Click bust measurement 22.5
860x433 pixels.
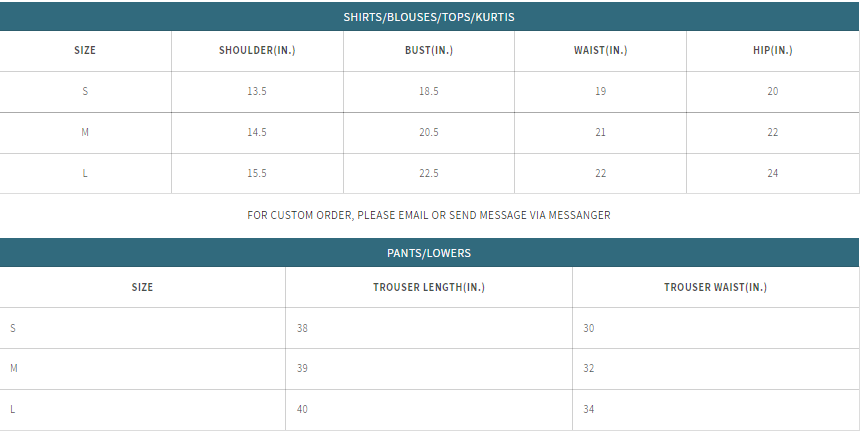click(x=429, y=174)
